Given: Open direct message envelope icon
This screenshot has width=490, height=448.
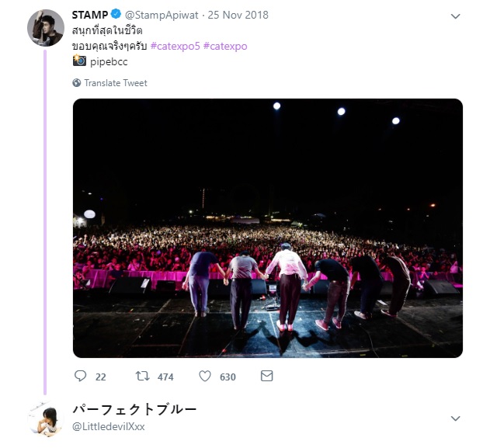Looking at the screenshot, I should 266,376.
